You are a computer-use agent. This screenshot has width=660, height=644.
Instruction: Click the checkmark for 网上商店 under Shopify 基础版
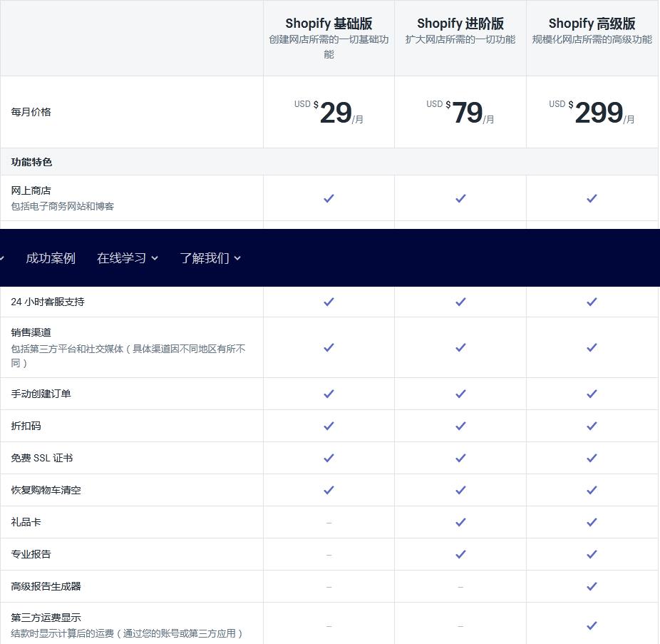click(x=329, y=198)
